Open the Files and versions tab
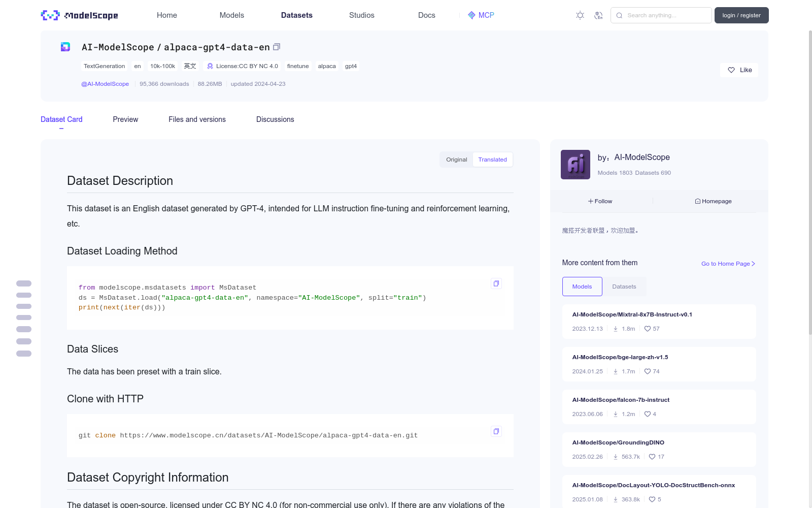Image resolution: width=812 pixels, height=508 pixels. pyautogui.click(x=197, y=119)
